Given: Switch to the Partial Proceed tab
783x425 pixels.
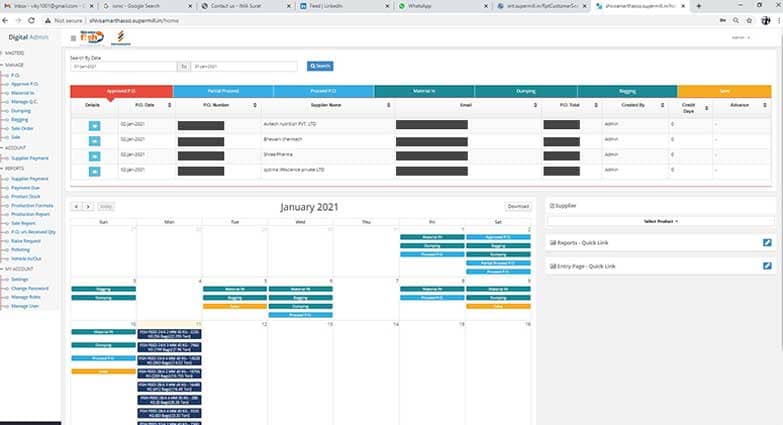Looking at the screenshot, I should 222,91.
